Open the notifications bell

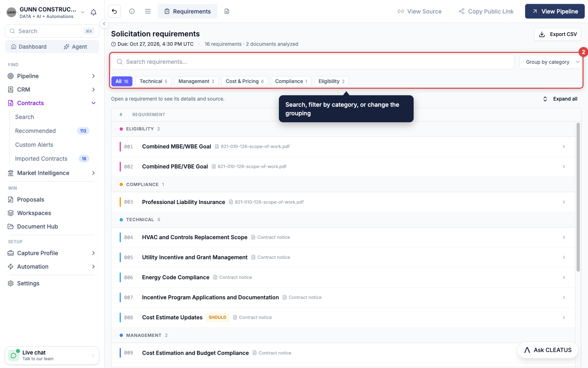tap(94, 12)
